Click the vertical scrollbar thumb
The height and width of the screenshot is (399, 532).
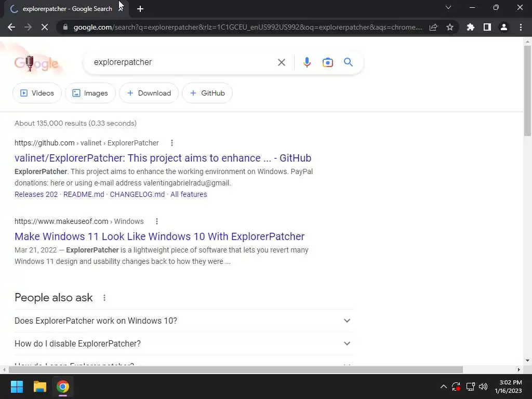[x=527, y=91]
